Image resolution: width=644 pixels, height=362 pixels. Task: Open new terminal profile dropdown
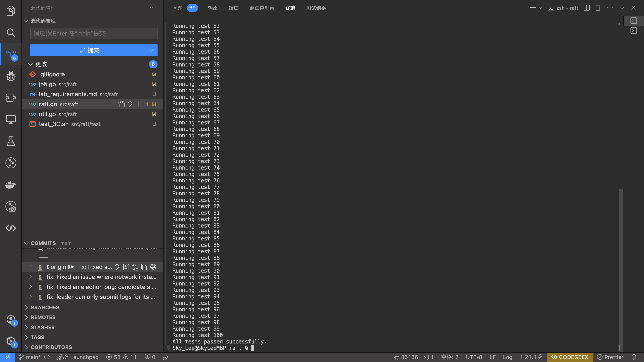(x=541, y=8)
